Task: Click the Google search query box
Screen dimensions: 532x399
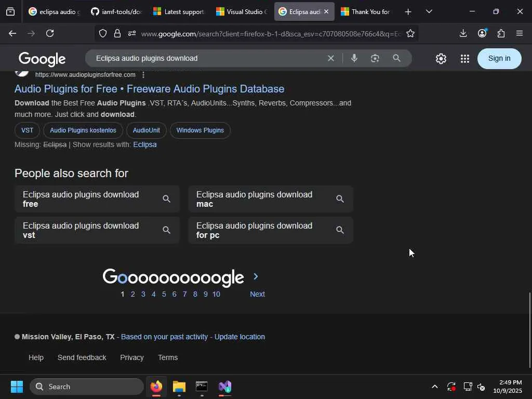Action: tap(207, 58)
